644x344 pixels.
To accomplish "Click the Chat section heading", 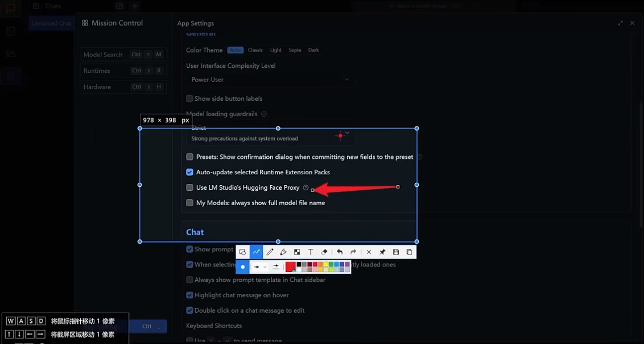I will point(195,232).
